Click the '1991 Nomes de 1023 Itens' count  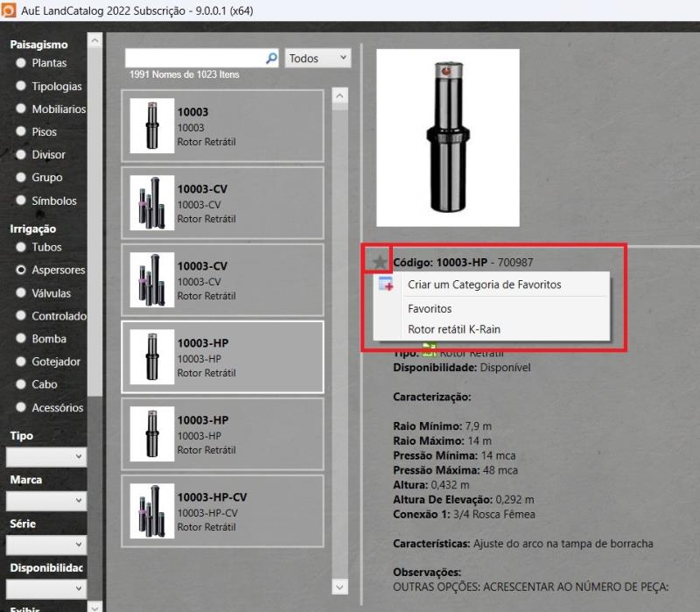tap(185, 74)
